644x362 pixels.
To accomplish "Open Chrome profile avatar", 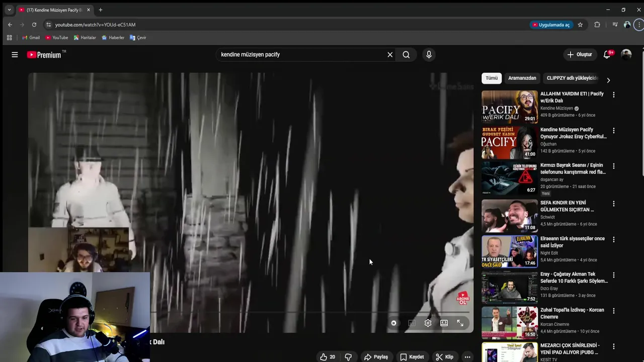I will click(x=627, y=25).
